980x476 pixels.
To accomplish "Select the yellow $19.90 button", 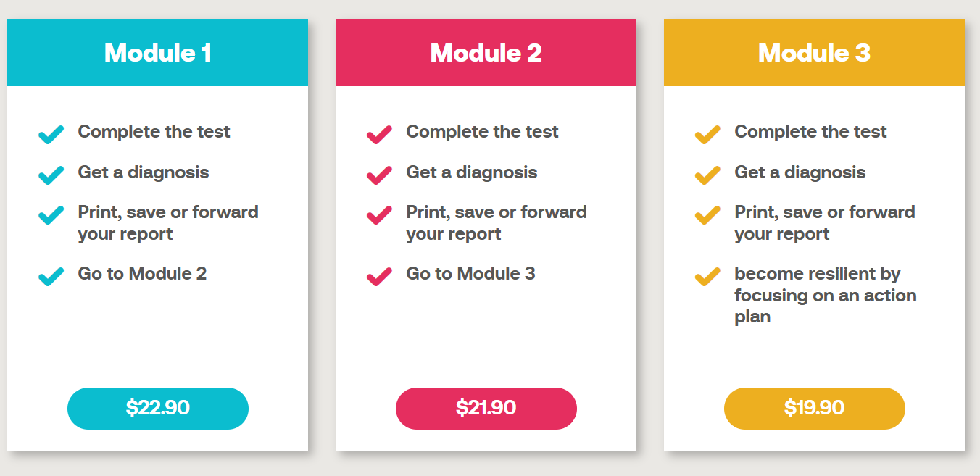I will 814,408.
